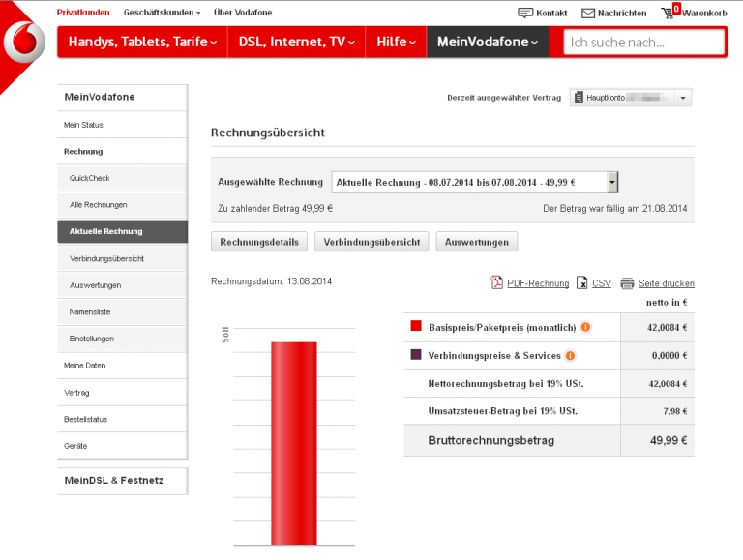Click the Seite drucken link
The height and width of the screenshot is (560, 743).
point(667,283)
